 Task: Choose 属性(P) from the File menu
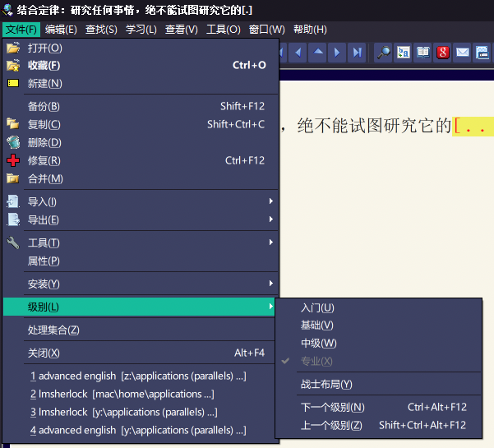pyautogui.click(x=141, y=261)
